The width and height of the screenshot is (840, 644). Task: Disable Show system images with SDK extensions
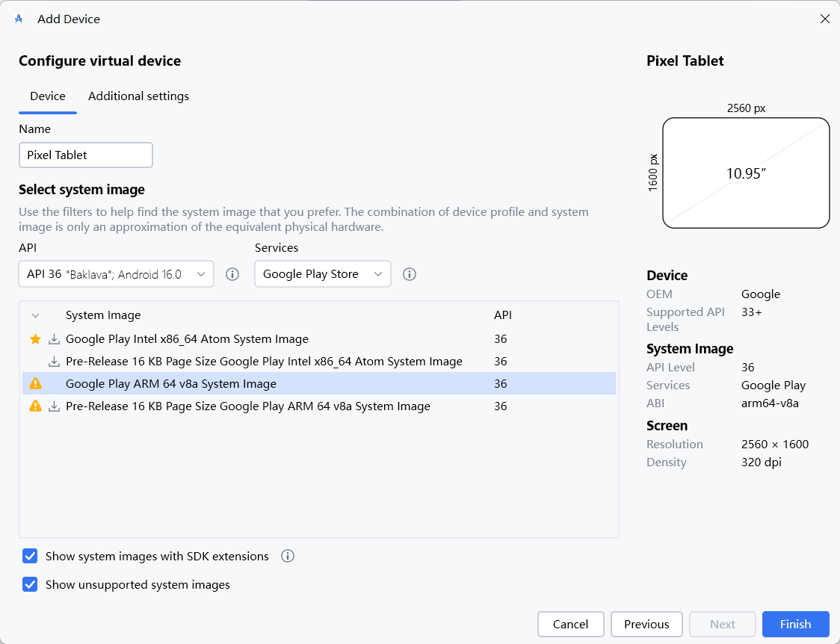click(30, 556)
